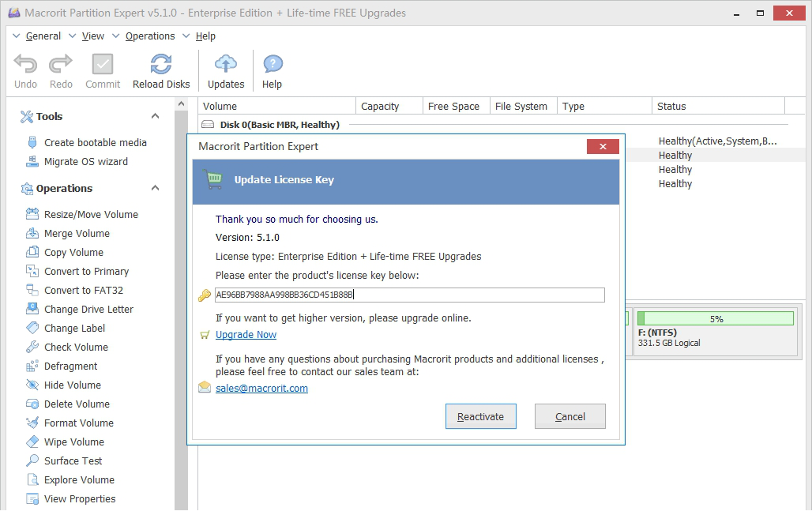Click the Copy Volume icon

tap(32, 252)
